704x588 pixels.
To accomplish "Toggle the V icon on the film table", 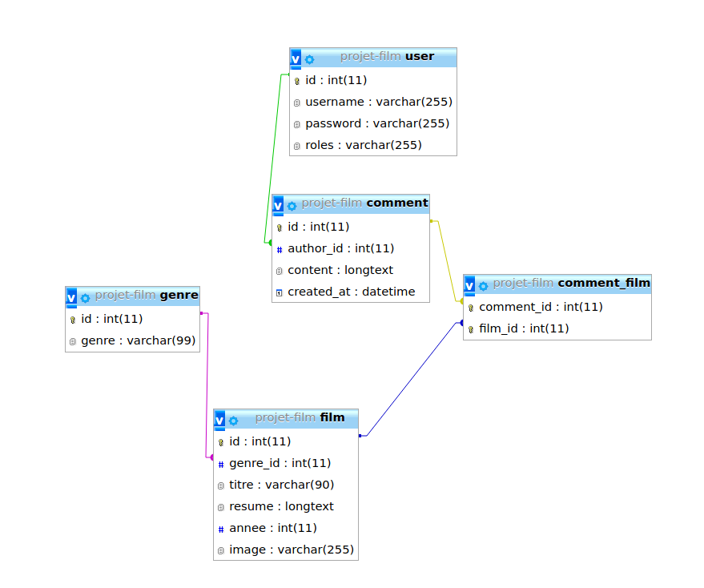I will (218, 420).
